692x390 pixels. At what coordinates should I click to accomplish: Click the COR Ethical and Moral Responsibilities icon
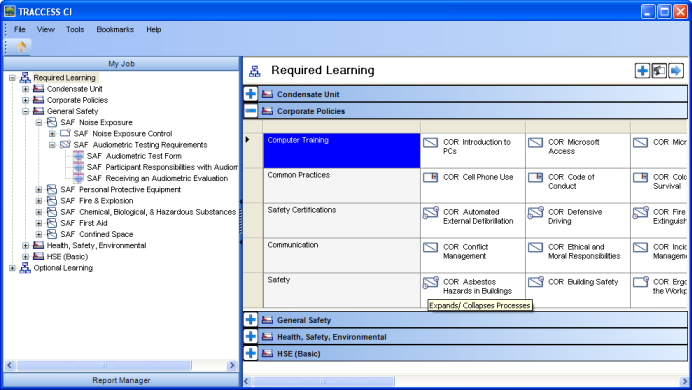(535, 247)
